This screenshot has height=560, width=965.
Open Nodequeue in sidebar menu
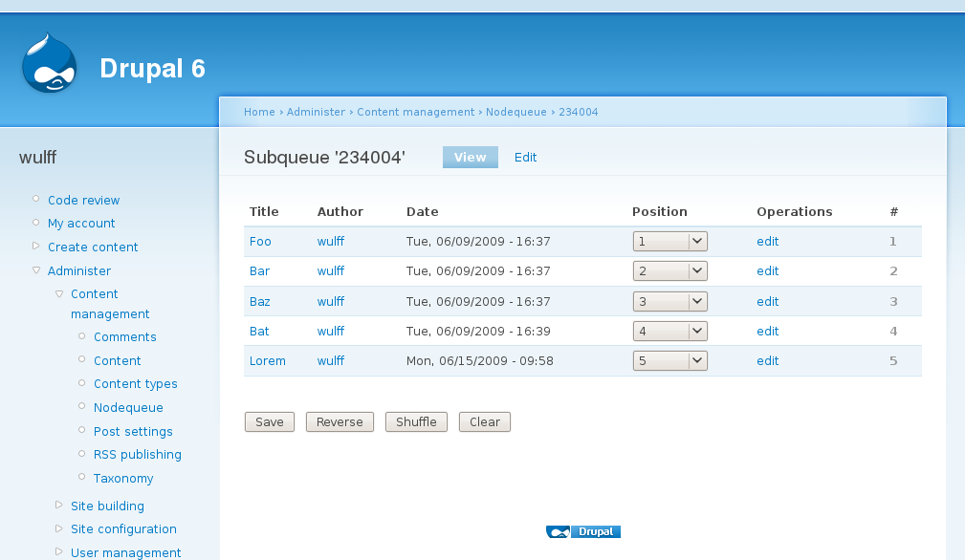tap(128, 407)
